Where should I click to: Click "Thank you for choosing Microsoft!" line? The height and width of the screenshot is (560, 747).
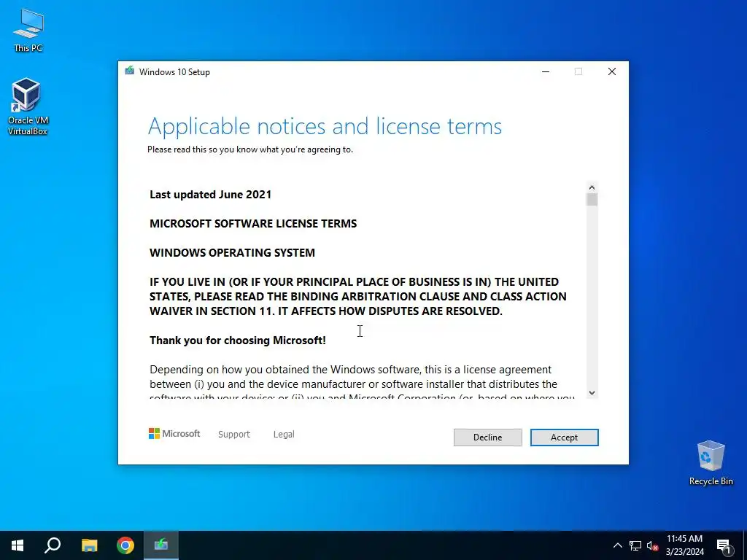[x=238, y=340]
